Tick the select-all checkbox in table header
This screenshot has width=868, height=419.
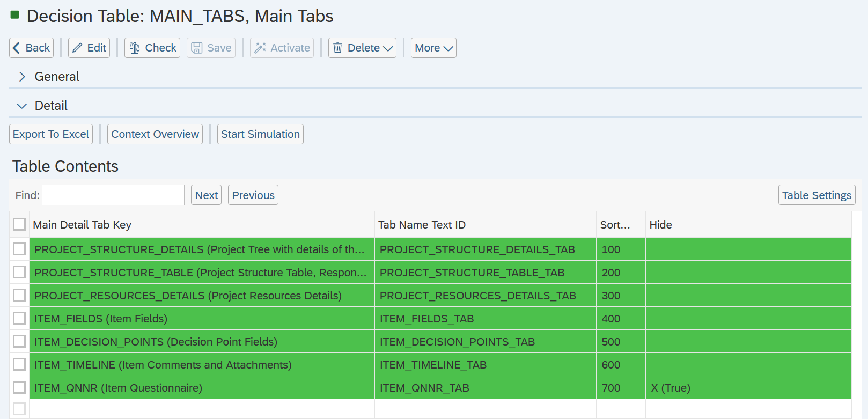coord(19,224)
